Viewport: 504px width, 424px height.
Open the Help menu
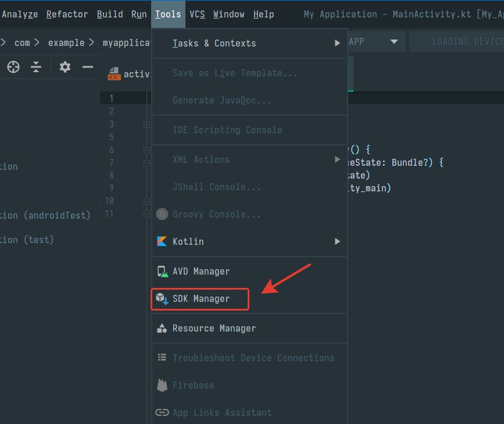point(263,15)
